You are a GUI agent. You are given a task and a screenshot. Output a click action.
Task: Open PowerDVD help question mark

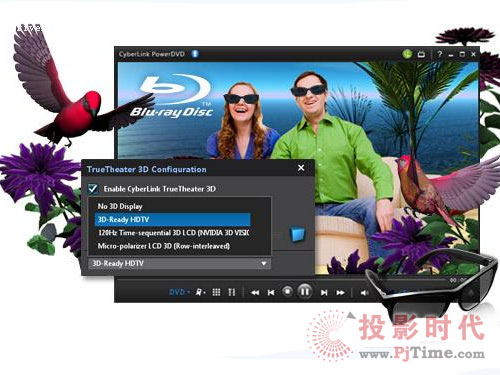click(x=440, y=54)
